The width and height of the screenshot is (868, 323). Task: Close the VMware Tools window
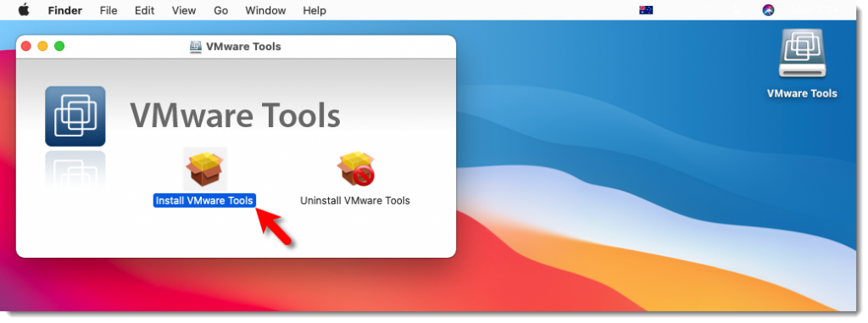[26, 47]
